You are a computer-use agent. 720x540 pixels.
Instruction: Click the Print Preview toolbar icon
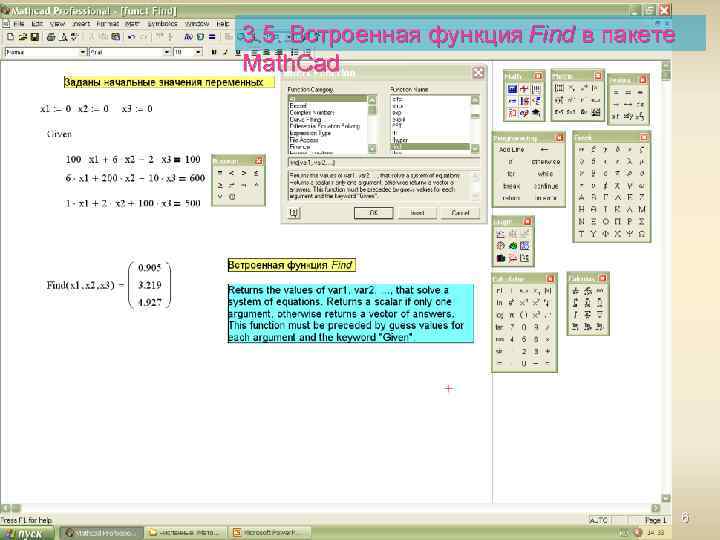pyautogui.click(x=63, y=37)
